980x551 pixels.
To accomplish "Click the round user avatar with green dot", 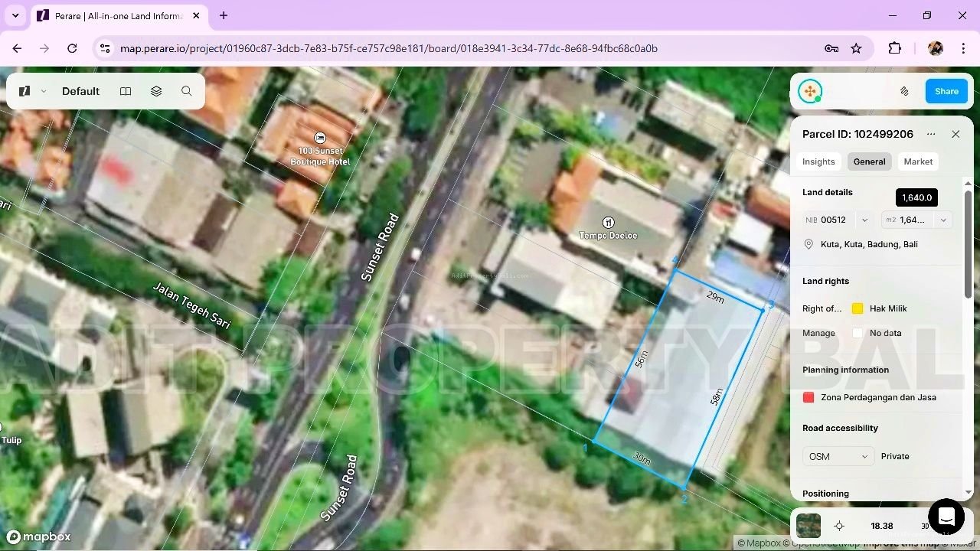I will (x=809, y=91).
